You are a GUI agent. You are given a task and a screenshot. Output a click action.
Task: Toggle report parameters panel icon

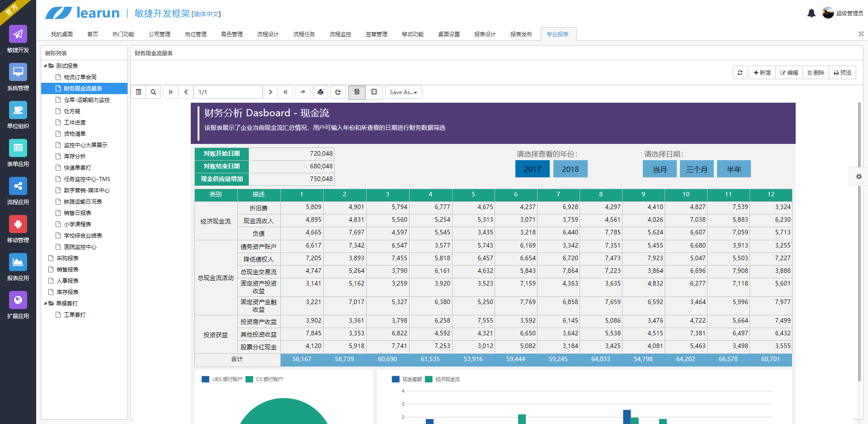click(139, 92)
